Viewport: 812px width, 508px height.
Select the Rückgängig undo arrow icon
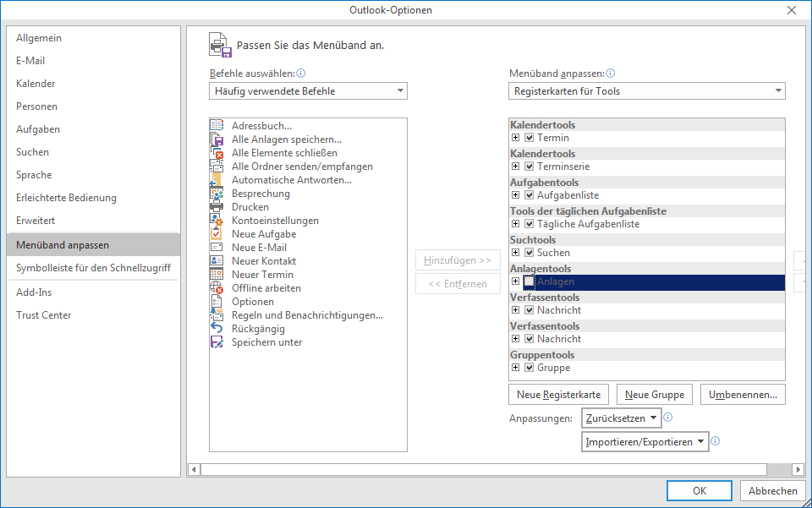217,329
